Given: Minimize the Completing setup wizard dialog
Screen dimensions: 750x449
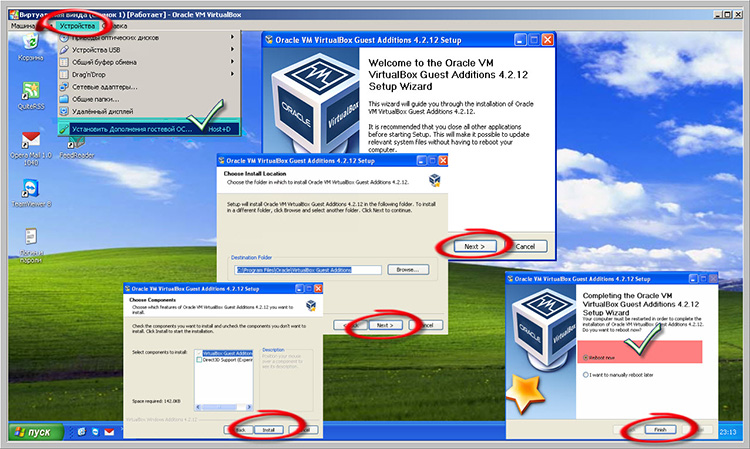Looking at the screenshot, I should tap(694, 279).
